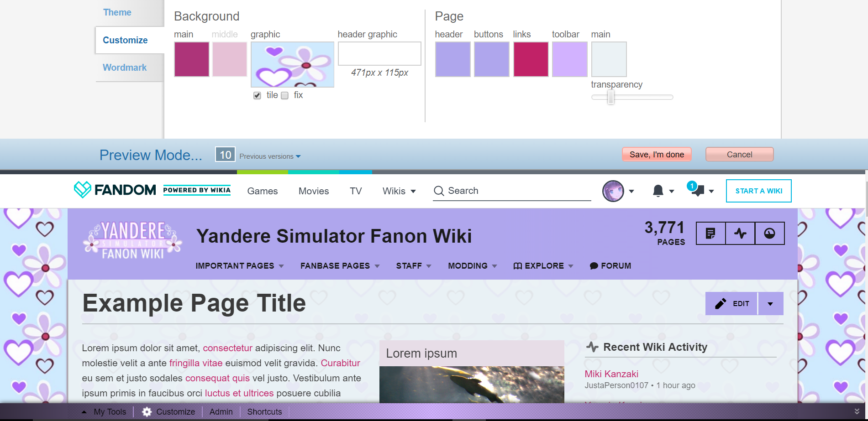
Task: Click the START A WIKI button
Action: click(x=759, y=191)
